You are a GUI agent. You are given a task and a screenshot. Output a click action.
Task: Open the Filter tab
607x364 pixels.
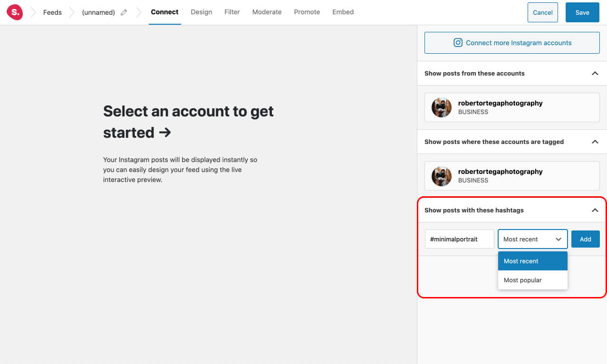[x=232, y=12]
